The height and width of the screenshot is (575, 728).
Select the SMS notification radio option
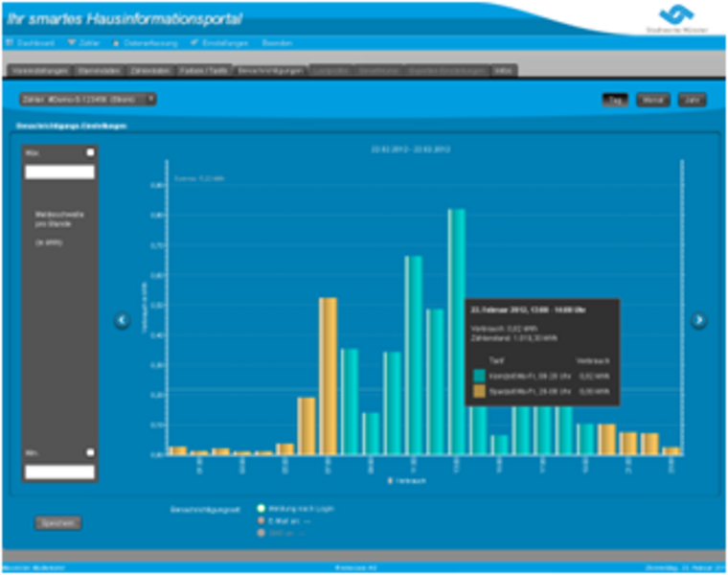(x=261, y=533)
